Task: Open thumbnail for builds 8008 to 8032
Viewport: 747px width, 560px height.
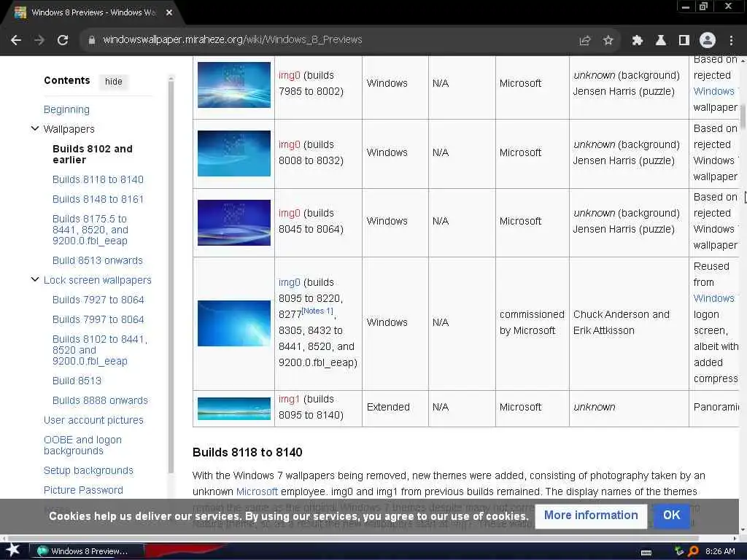Action: (x=234, y=153)
